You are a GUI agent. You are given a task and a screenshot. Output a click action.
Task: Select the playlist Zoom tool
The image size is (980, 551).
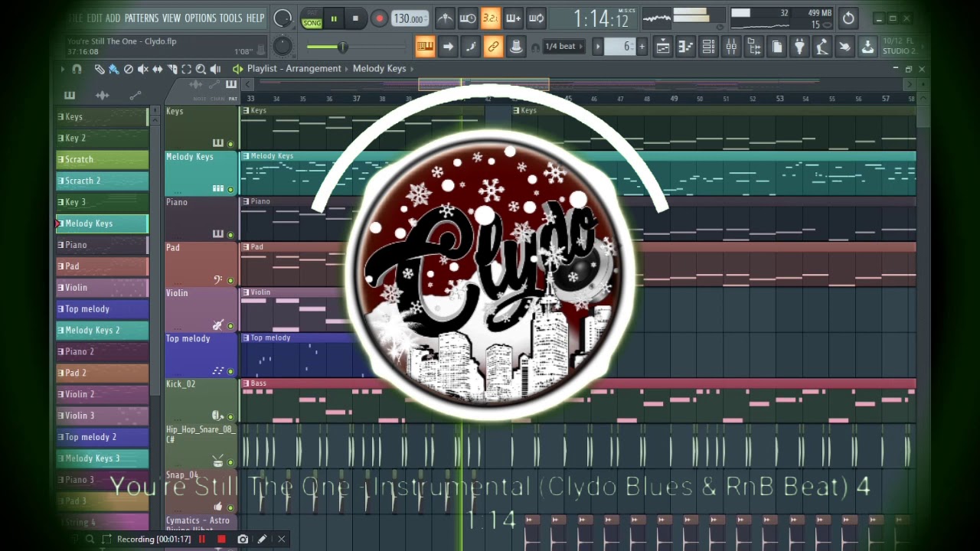point(201,69)
